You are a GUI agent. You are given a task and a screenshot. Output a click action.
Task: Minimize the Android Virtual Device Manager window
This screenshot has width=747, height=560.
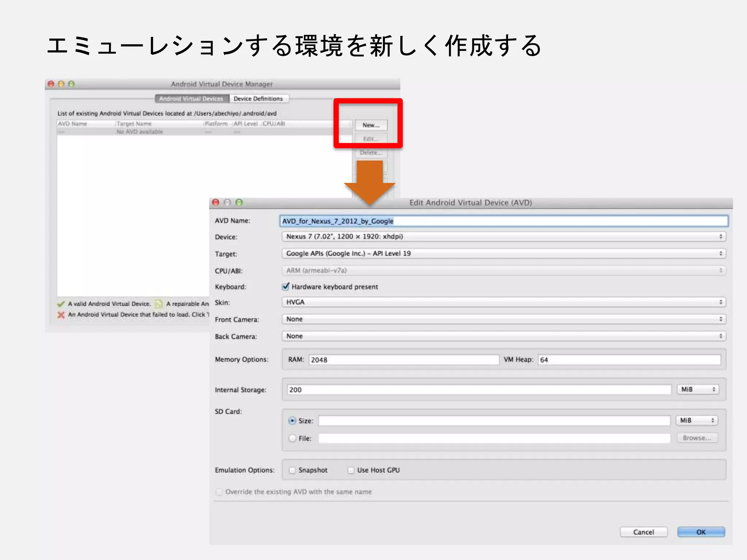[x=61, y=84]
